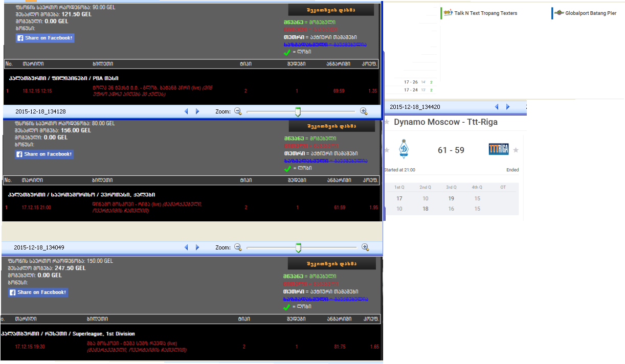Screen dimensions: 625x364
Task: Select file name '2015-12-18_134420' in viewer bar
Action: pyautogui.click(x=415, y=107)
